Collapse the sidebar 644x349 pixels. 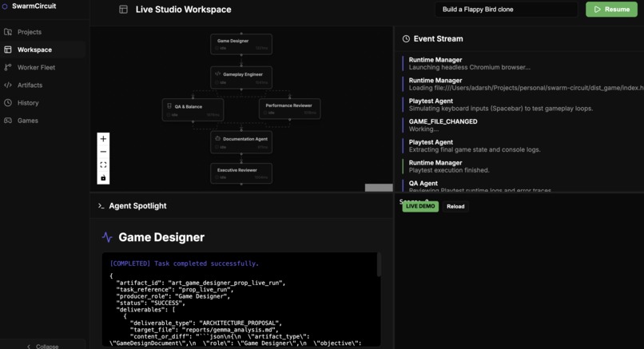[43, 346]
